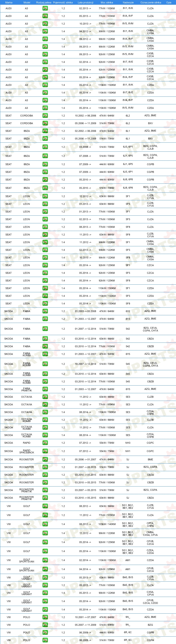This screenshot has width=176, height=644.
Task: Click the CPVB, CZCA, CZDD engine code cell
Action: 150,602
